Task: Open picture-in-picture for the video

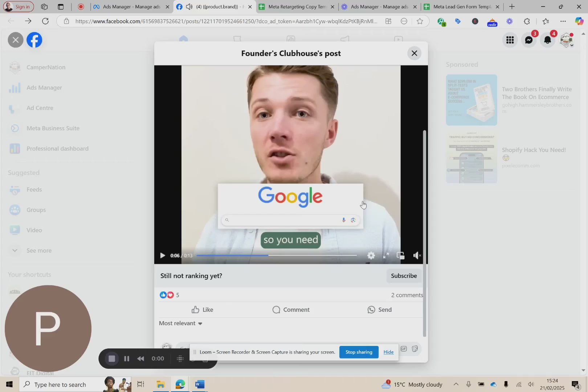Action: click(x=401, y=256)
